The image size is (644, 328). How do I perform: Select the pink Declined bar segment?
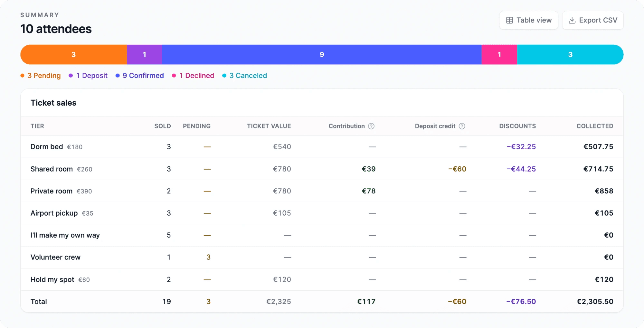(499, 55)
